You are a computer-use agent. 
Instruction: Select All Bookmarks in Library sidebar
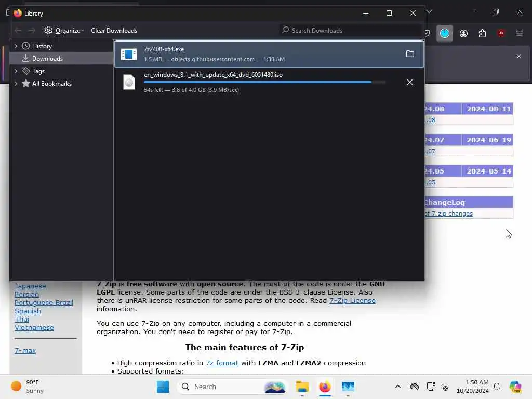(51, 84)
